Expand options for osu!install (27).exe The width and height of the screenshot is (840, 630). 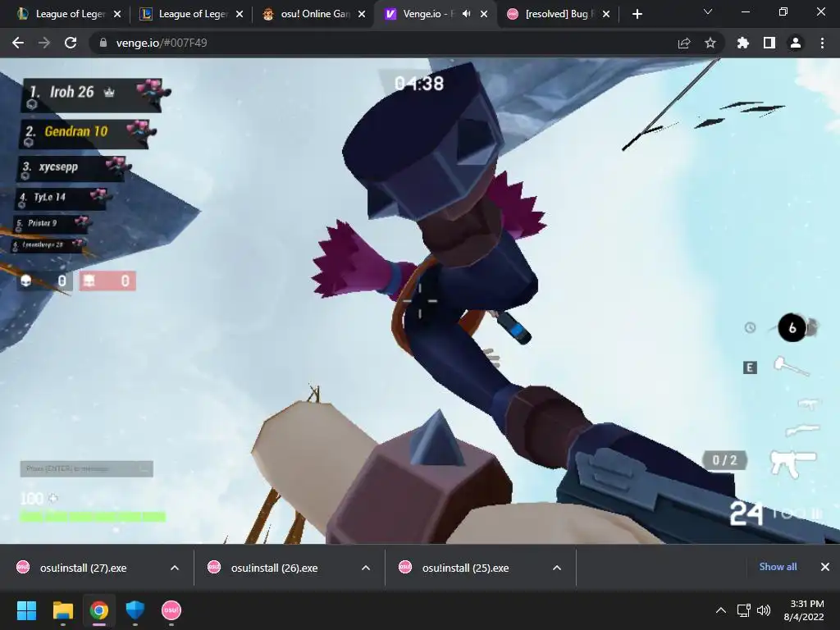[x=175, y=568]
